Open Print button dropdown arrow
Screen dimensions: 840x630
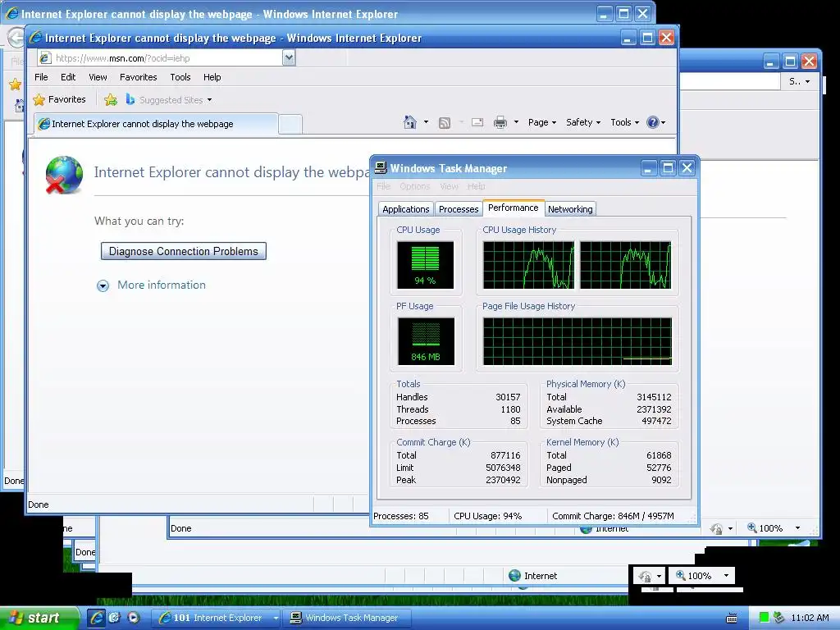516,122
